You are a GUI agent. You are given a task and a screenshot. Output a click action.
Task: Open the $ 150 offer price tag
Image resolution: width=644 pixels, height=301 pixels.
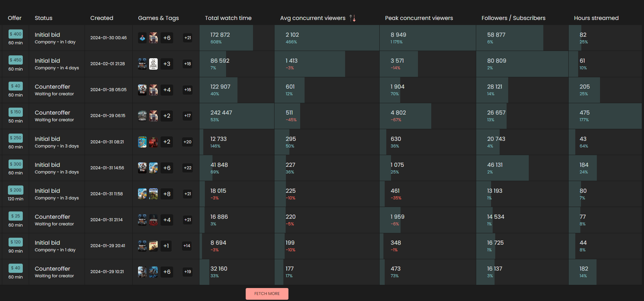coord(16,112)
